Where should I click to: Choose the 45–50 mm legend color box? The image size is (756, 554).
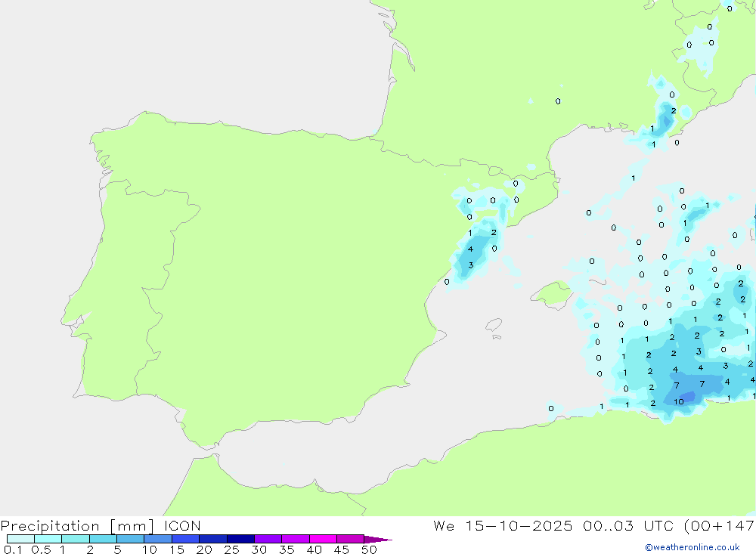pyautogui.click(x=350, y=539)
